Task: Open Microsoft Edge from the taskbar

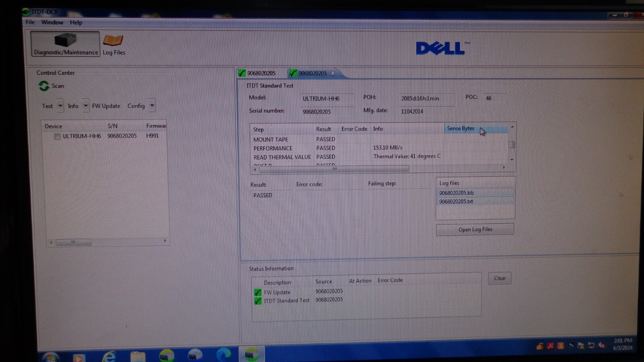Action: pos(223,354)
